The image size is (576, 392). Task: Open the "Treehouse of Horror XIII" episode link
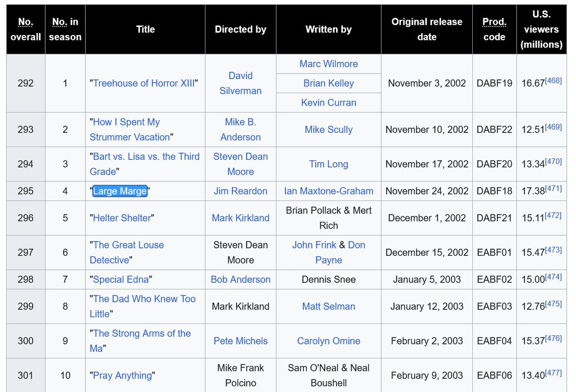pyautogui.click(x=144, y=83)
